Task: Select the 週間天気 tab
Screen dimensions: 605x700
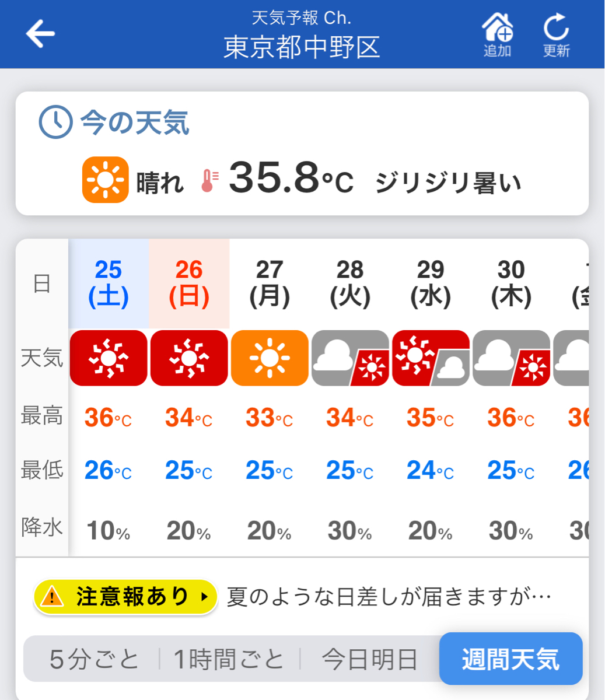Action: pyautogui.click(x=510, y=659)
